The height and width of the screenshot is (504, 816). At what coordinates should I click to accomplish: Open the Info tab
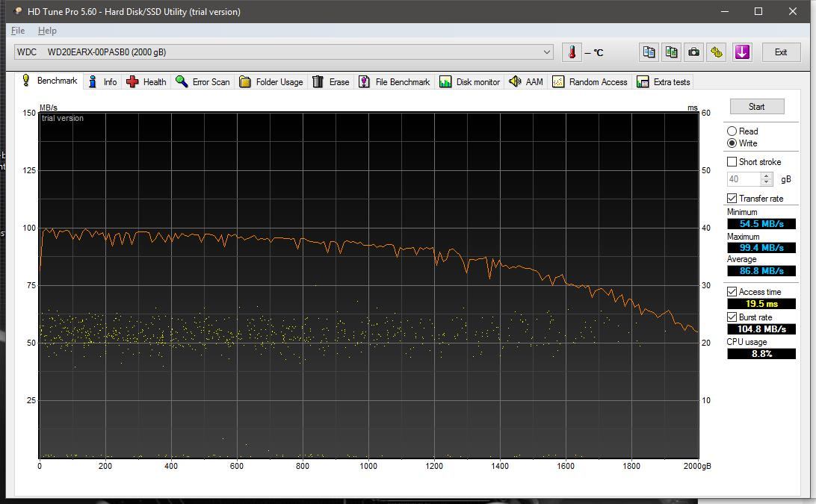tap(102, 81)
